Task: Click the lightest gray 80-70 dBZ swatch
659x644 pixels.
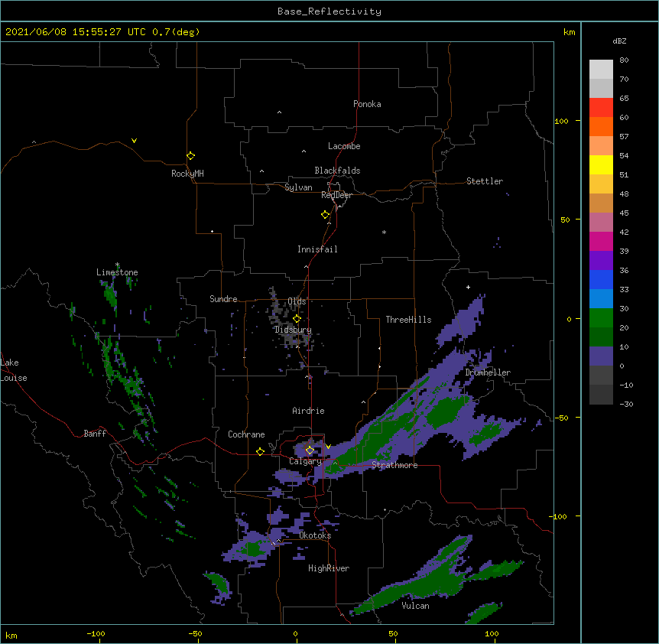Action: coord(601,70)
